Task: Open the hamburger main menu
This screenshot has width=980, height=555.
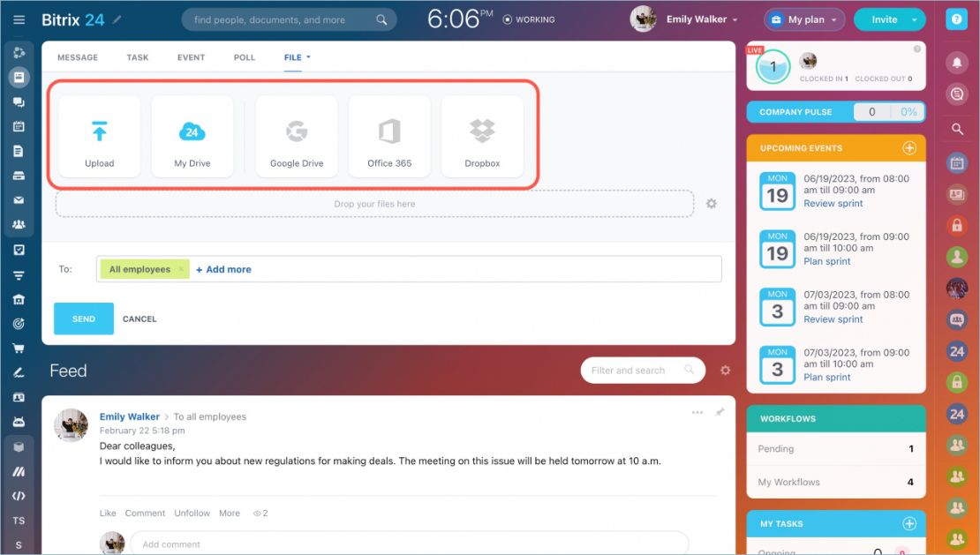Action: (x=19, y=19)
